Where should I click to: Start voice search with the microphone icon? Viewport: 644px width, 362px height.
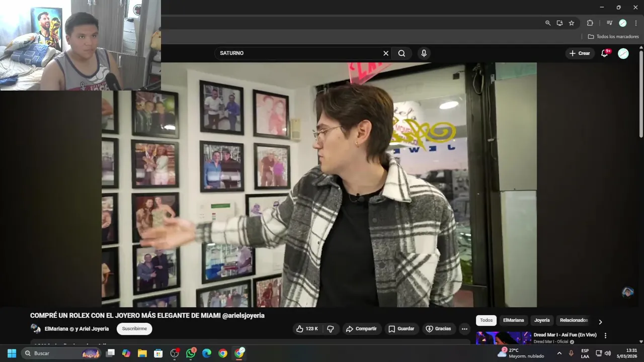(424, 53)
